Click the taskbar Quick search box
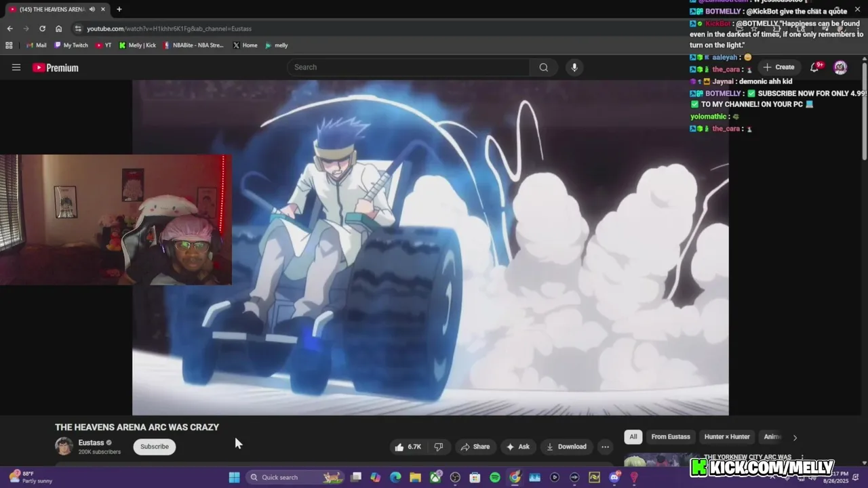 tap(295, 477)
